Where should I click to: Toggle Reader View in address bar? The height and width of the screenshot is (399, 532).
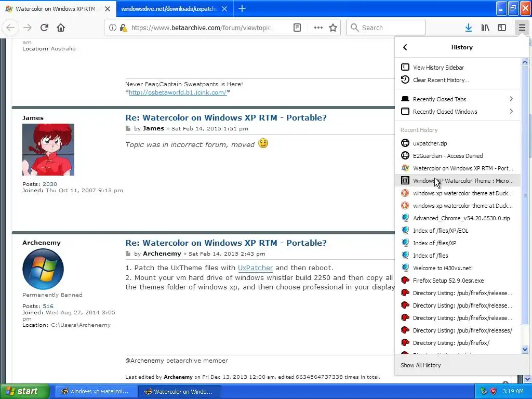(297, 28)
